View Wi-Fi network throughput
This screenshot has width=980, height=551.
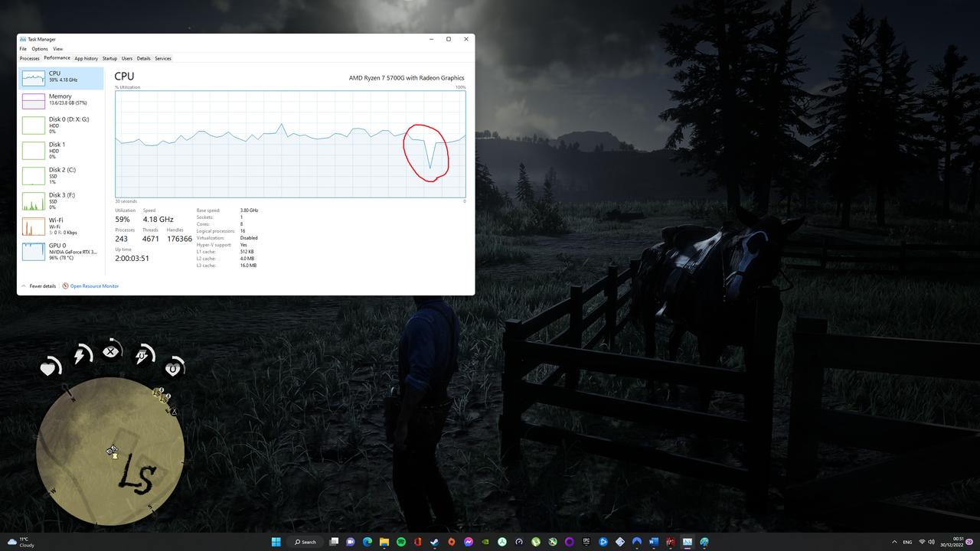tap(61, 226)
